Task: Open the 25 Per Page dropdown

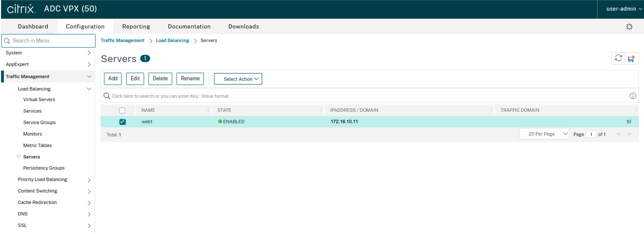Action: click(544, 134)
